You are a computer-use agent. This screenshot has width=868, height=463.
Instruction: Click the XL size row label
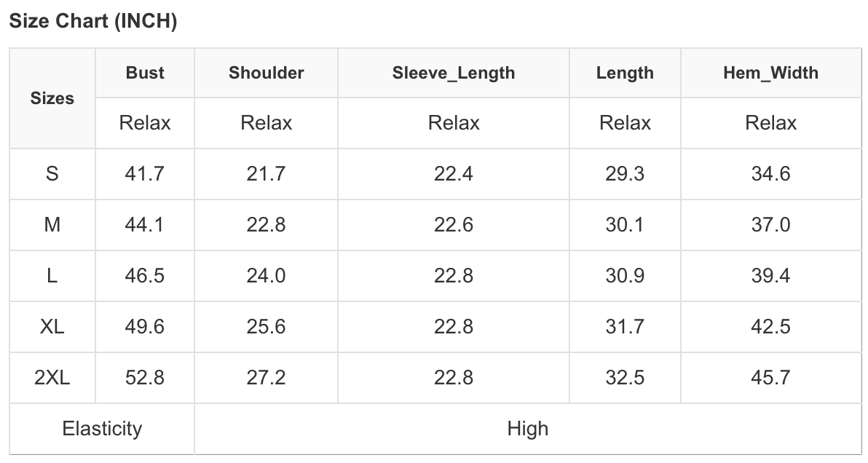(x=52, y=327)
